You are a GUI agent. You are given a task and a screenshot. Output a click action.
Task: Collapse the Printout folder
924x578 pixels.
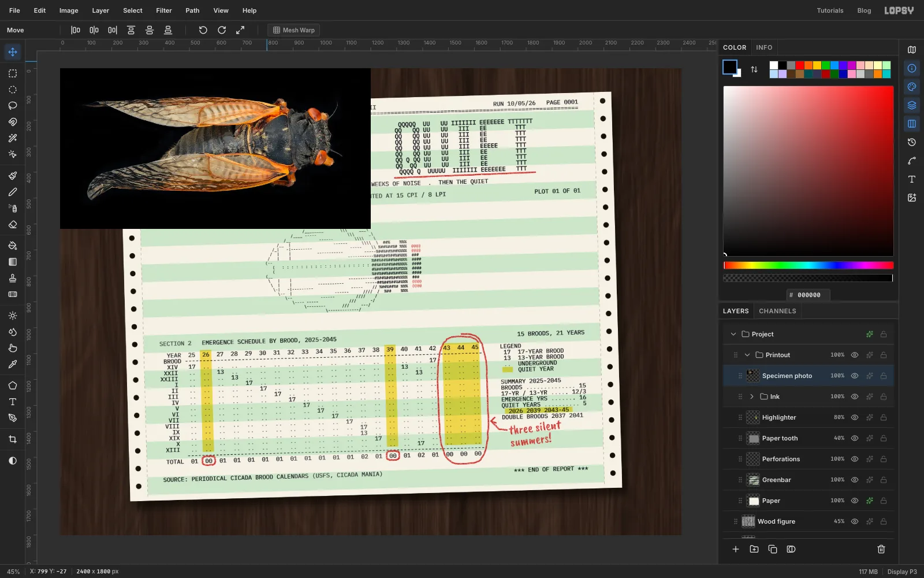pyautogui.click(x=747, y=355)
